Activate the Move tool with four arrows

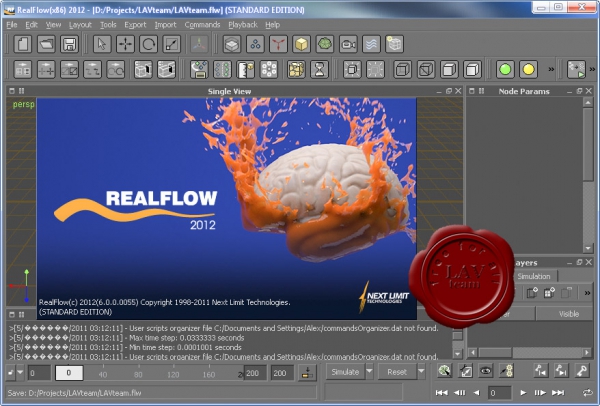[x=125, y=44]
